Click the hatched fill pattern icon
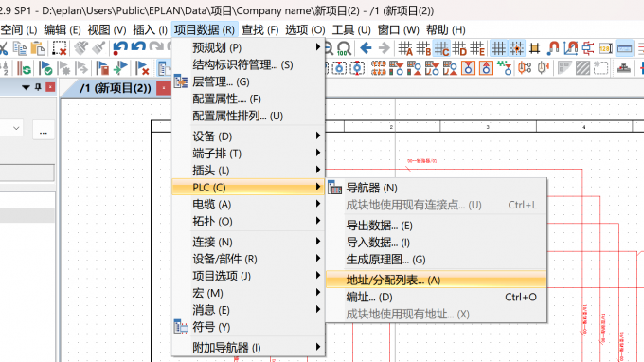 582,68
